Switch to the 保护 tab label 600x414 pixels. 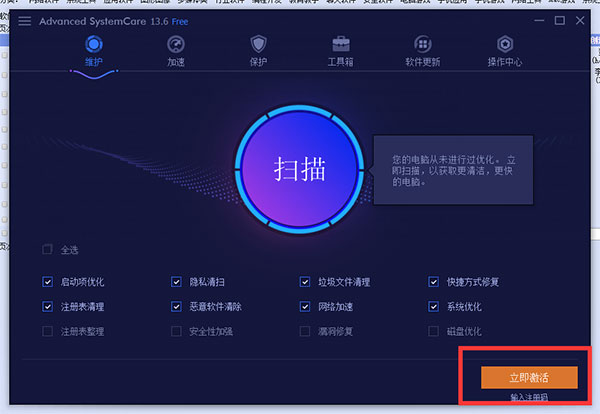[x=258, y=62]
